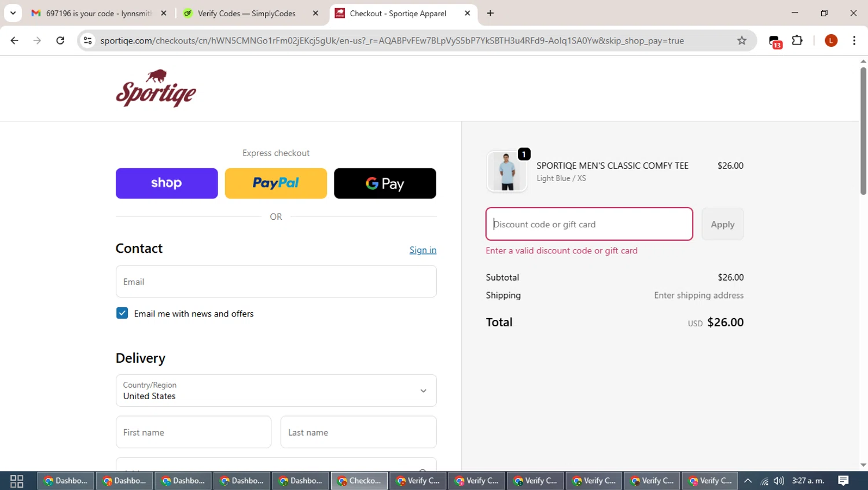Open the Comfy Tee product thumbnail

click(x=507, y=171)
